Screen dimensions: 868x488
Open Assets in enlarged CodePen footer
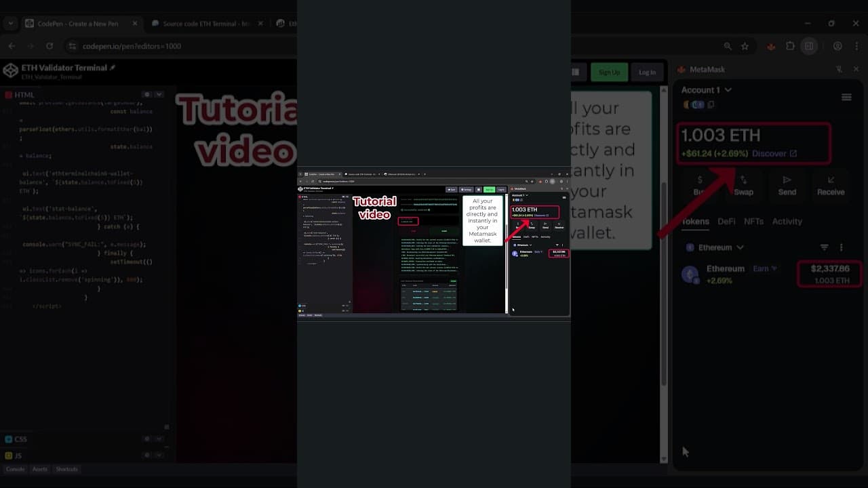pyautogui.click(x=40, y=469)
